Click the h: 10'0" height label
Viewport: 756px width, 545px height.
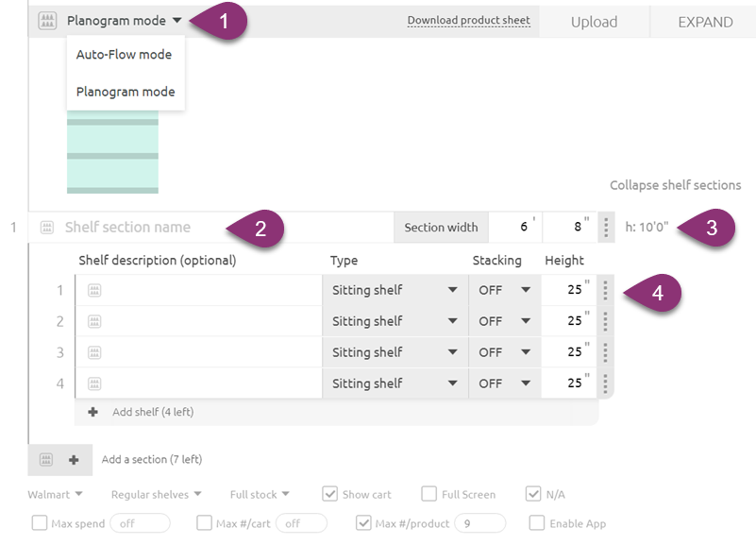(x=647, y=227)
